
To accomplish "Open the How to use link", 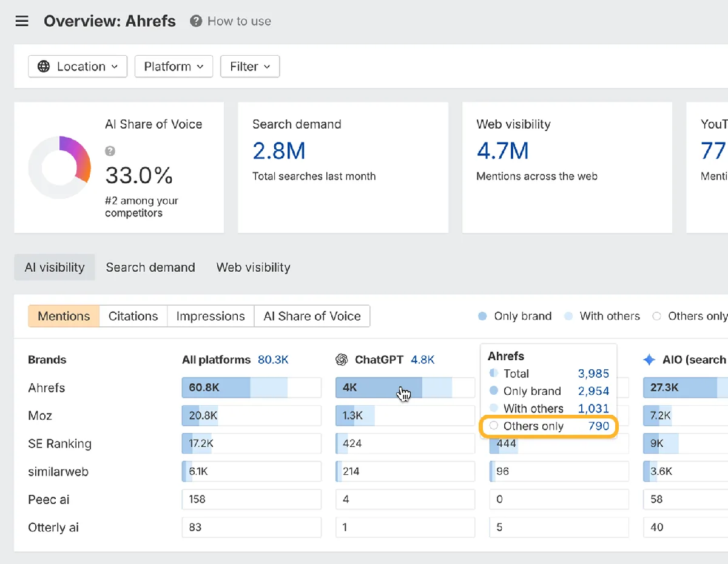I will click(239, 21).
